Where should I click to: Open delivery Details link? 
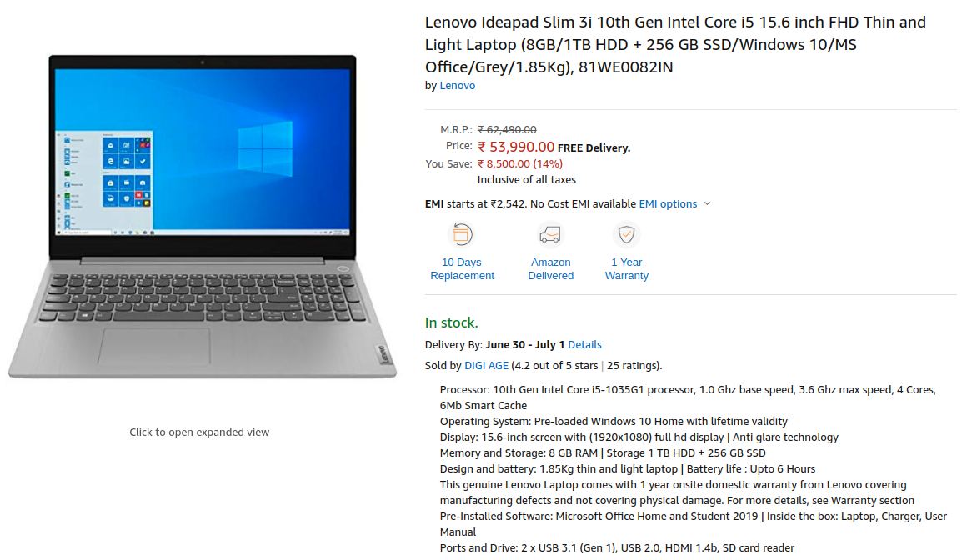click(x=584, y=345)
